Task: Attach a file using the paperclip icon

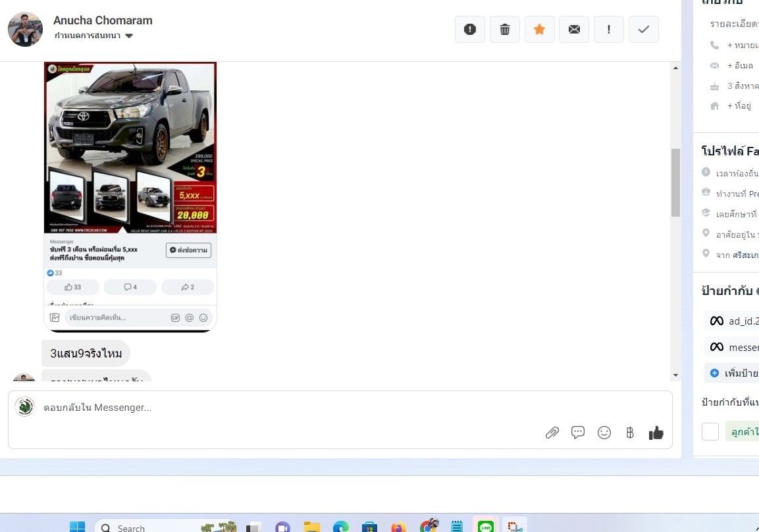Action: [x=552, y=433]
